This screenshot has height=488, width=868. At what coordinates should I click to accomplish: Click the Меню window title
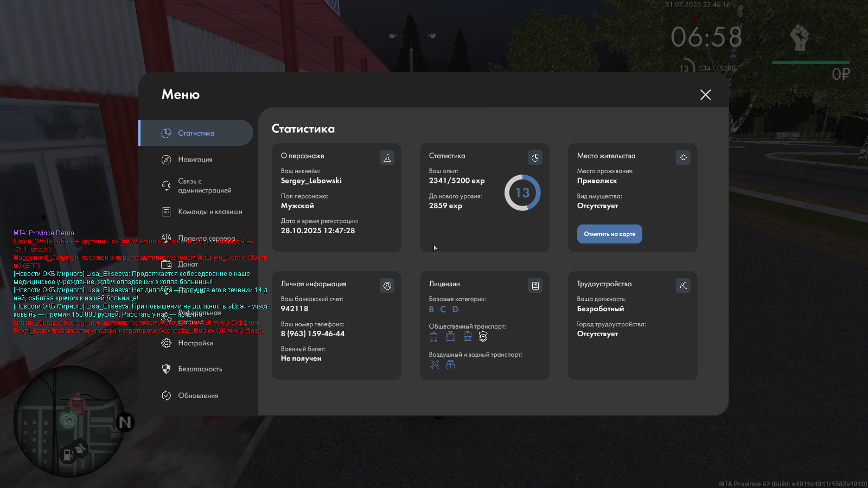coord(181,94)
